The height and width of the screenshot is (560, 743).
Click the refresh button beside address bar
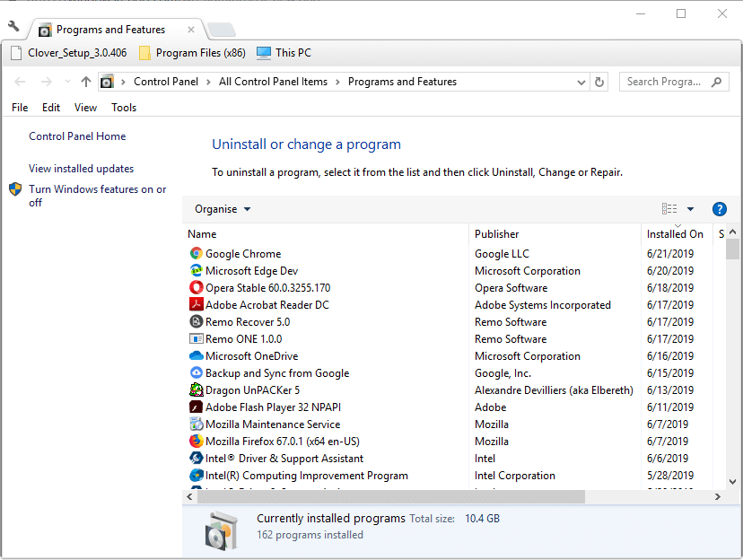599,82
